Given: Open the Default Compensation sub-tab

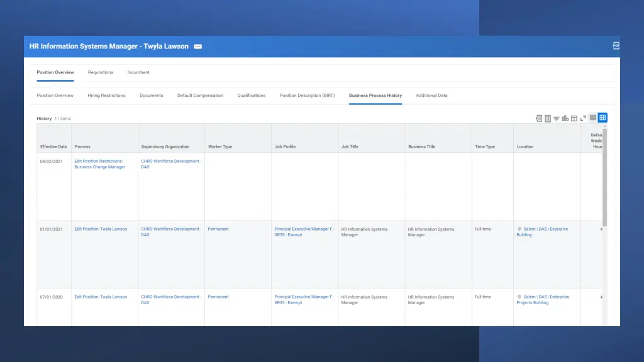Looking at the screenshot, I should tap(200, 96).
